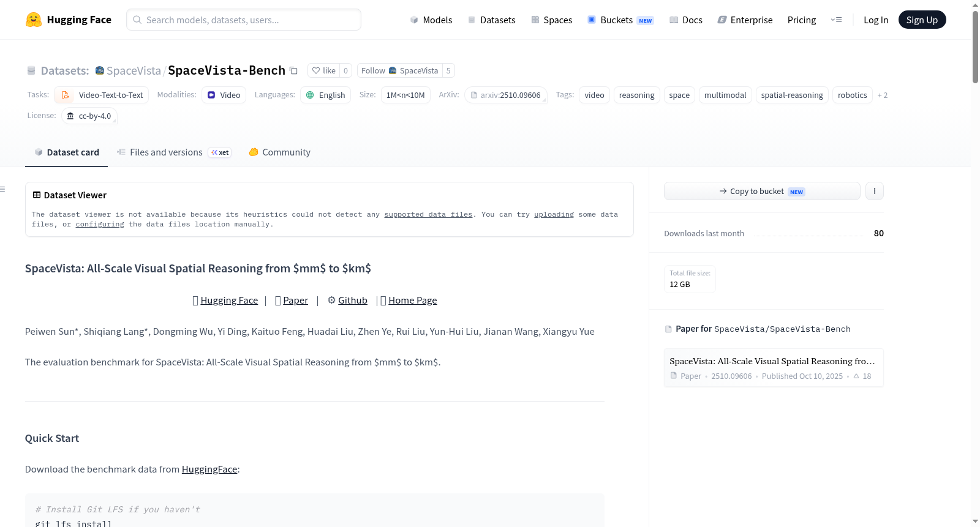
Task: Click the Hugging Face logo icon
Action: 34,20
